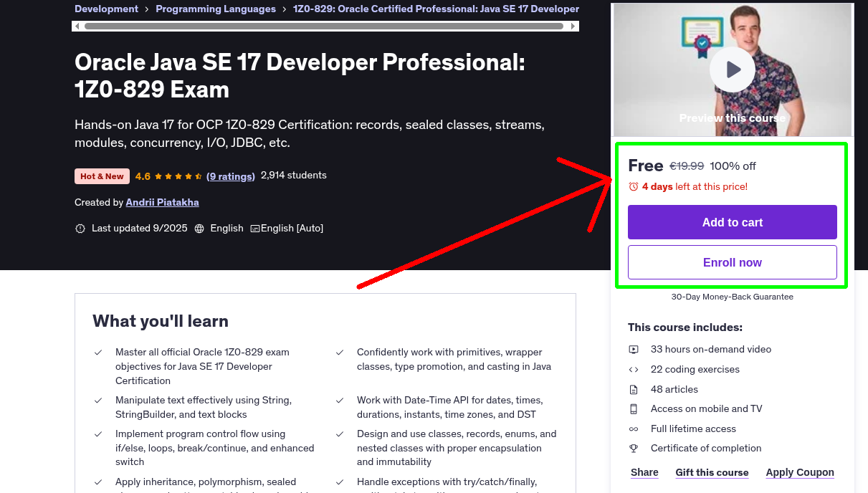This screenshot has width=868, height=493.
Task: Click Gift this course link
Action: pyautogui.click(x=712, y=473)
